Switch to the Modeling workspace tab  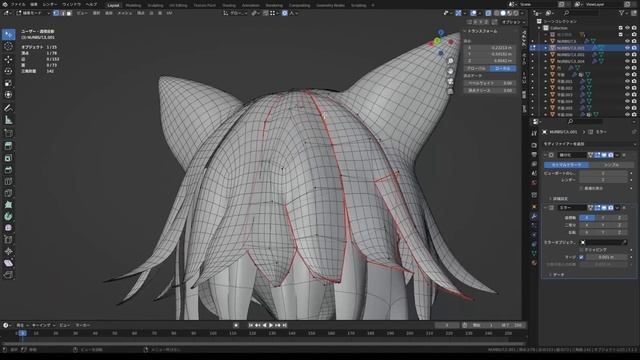coord(133,5)
